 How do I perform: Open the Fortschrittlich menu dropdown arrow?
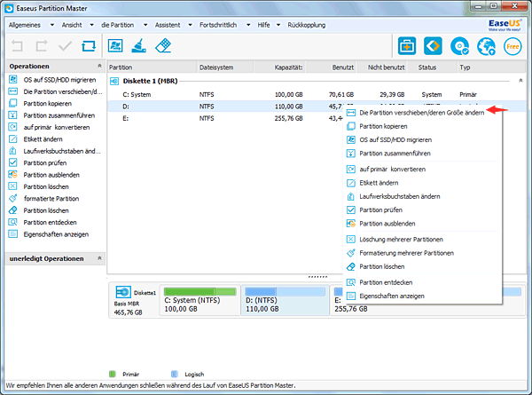point(248,25)
